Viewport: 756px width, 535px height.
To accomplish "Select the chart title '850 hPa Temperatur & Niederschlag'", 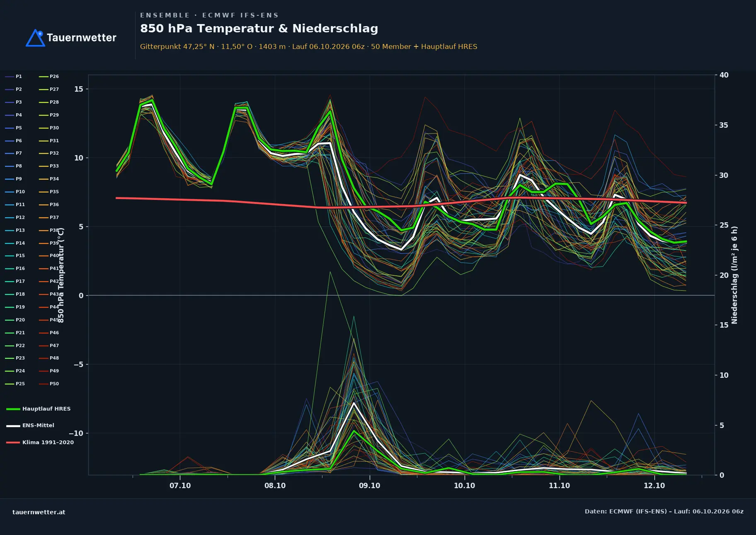I will click(x=259, y=29).
